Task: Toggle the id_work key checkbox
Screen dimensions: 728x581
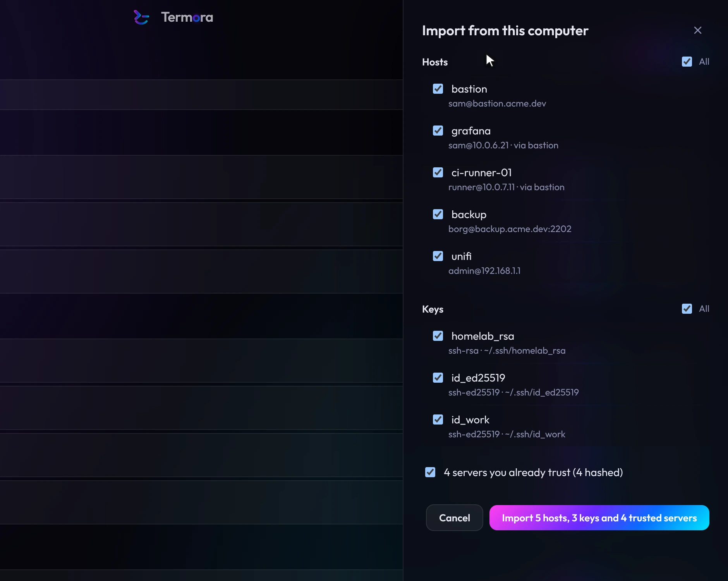Action: click(x=438, y=419)
